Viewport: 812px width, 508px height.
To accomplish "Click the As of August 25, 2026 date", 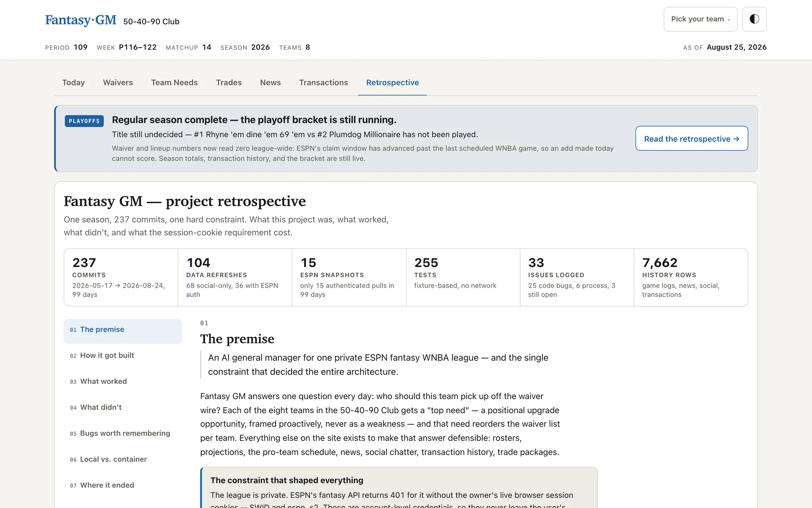I will 737,47.
